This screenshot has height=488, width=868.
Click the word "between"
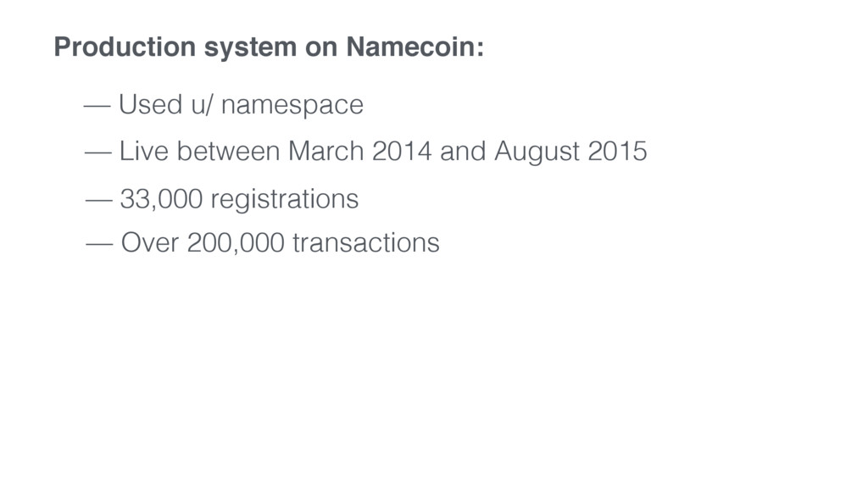pyautogui.click(x=228, y=151)
